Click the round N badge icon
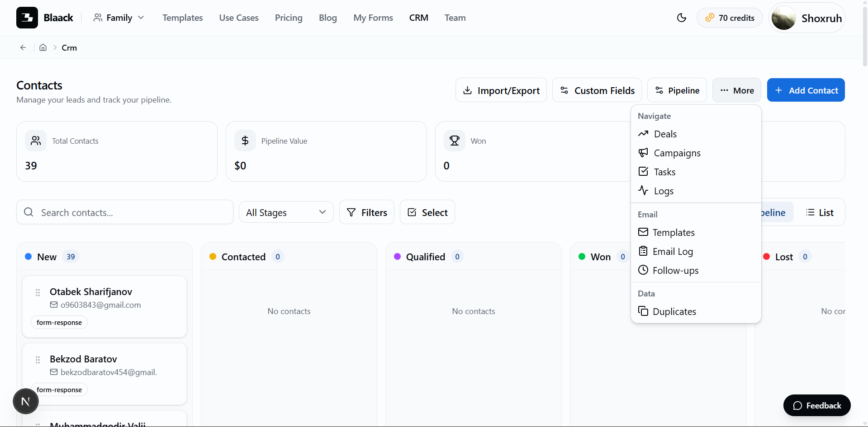Screen dimensions: 868x427 click(x=26, y=401)
